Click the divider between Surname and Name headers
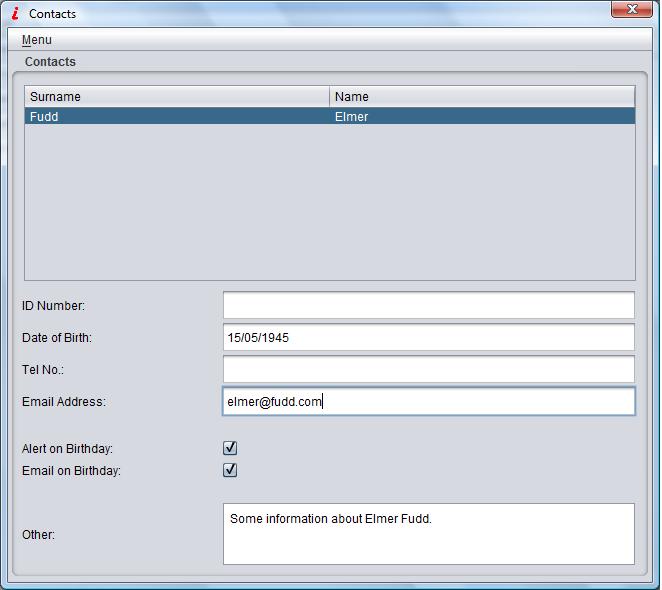 (329, 97)
